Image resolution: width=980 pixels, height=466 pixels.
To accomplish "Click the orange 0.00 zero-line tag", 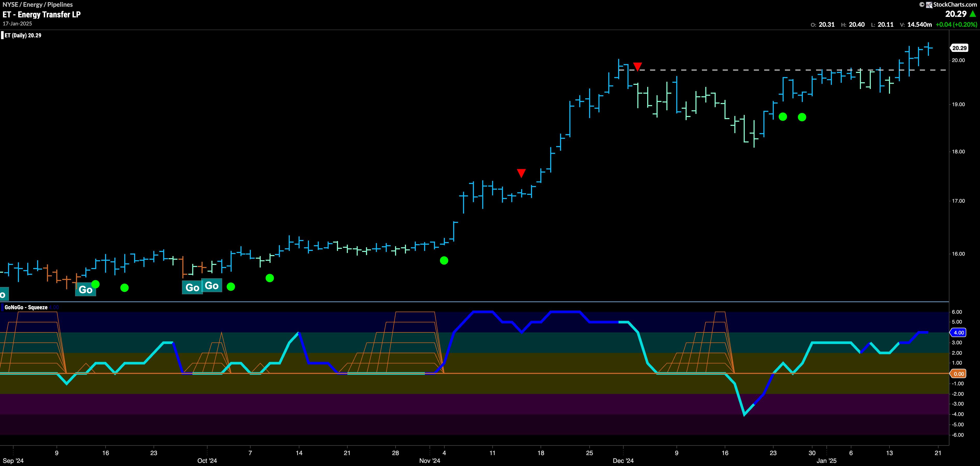I will [x=958, y=374].
